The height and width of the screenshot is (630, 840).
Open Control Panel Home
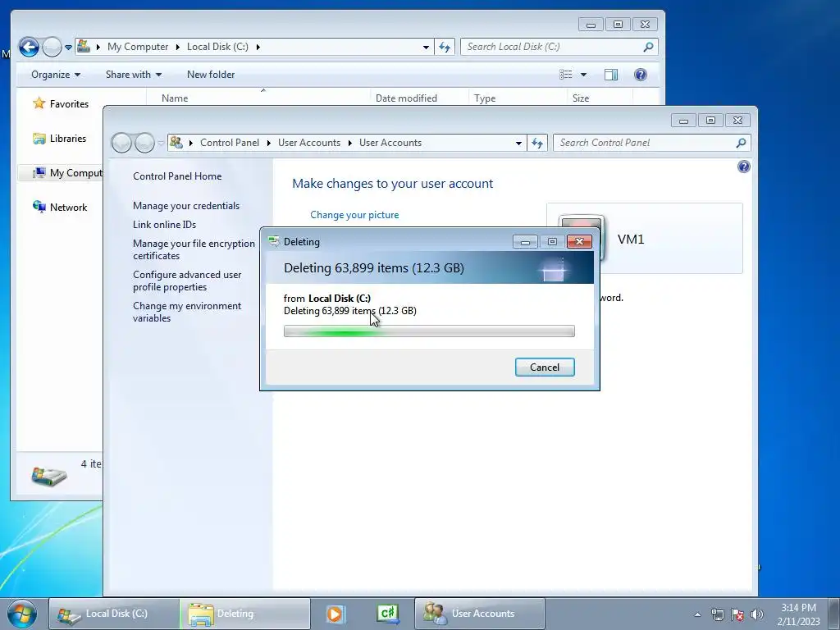click(x=177, y=176)
